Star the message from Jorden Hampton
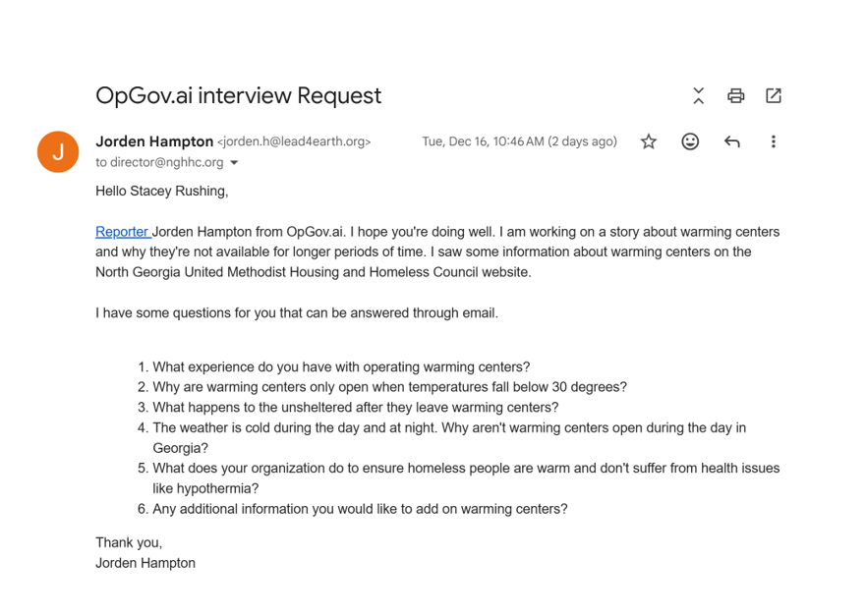866x616 pixels. point(649,141)
